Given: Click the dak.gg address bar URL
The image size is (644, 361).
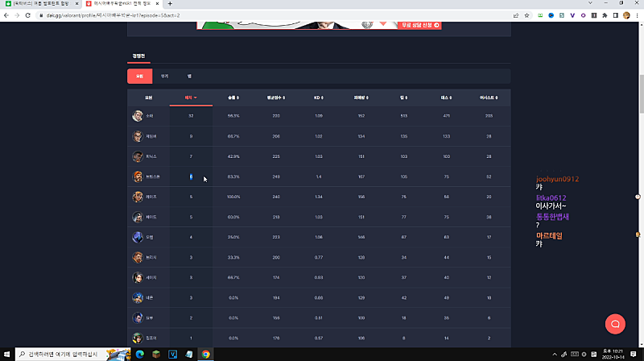Looking at the screenshot, I should coord(113,15).
